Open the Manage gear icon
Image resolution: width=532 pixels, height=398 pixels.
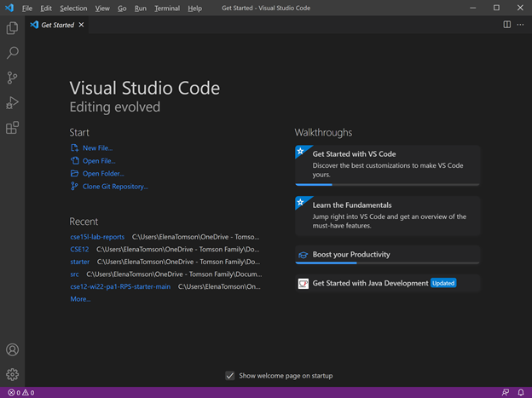coord(12,374)
